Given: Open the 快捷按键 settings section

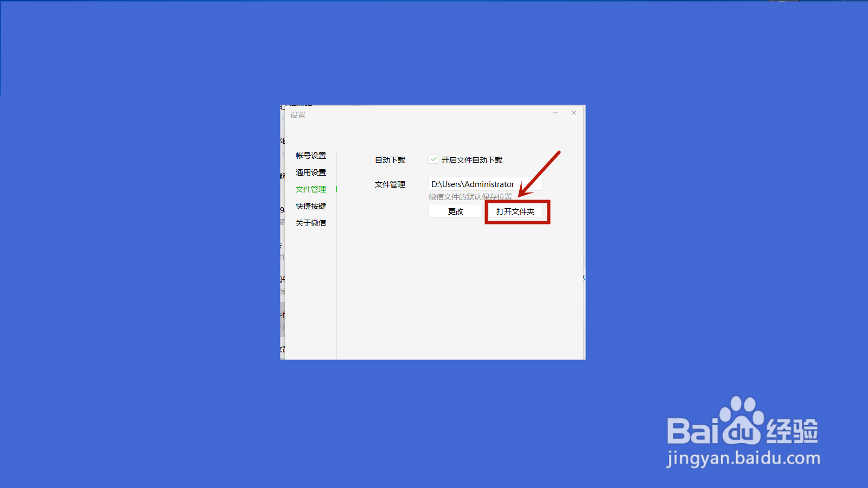Looking at the screenshot, I should pyautogui.click(x=311, y=206).
